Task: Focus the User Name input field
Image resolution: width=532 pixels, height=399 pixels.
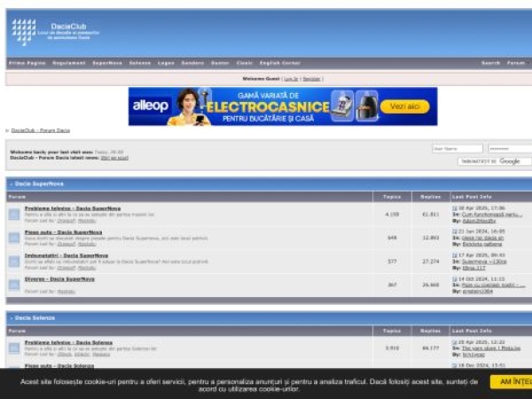Action: (458, 149)
